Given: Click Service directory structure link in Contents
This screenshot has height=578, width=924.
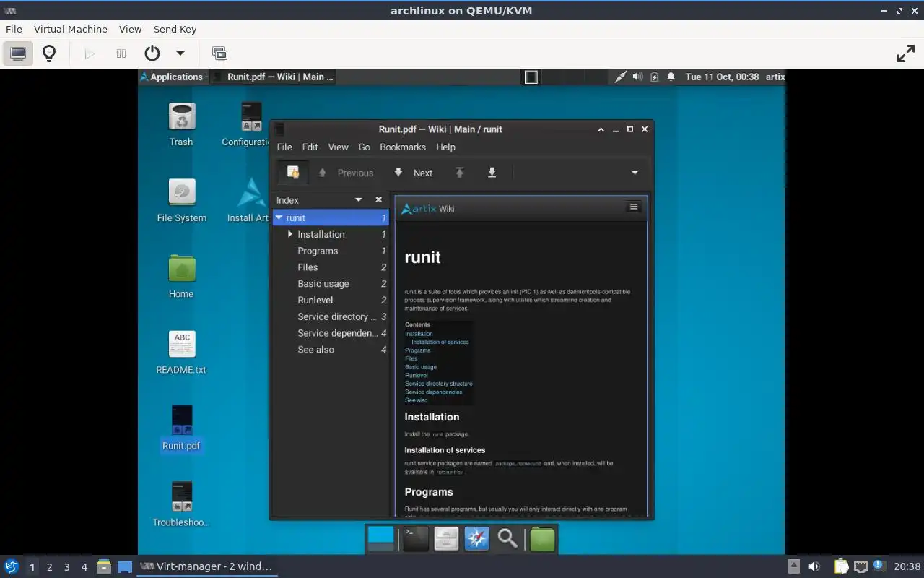Looking at the screenshot, I should coord(439,384).
